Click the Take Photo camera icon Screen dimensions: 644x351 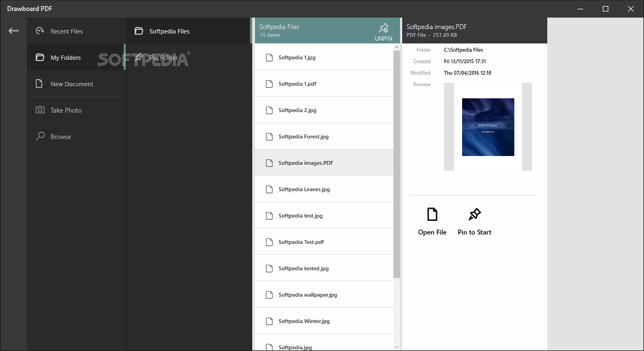(x=40, y=110)
